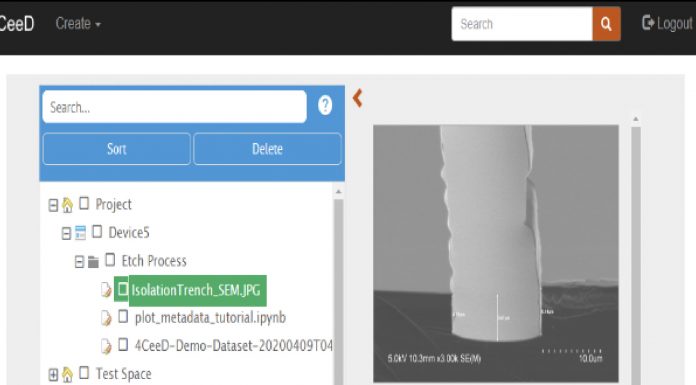Image resolution: width=696 pixels, height=385 pixels.
Task: Click the orange magnifier search button
Action: coord(606,24)
